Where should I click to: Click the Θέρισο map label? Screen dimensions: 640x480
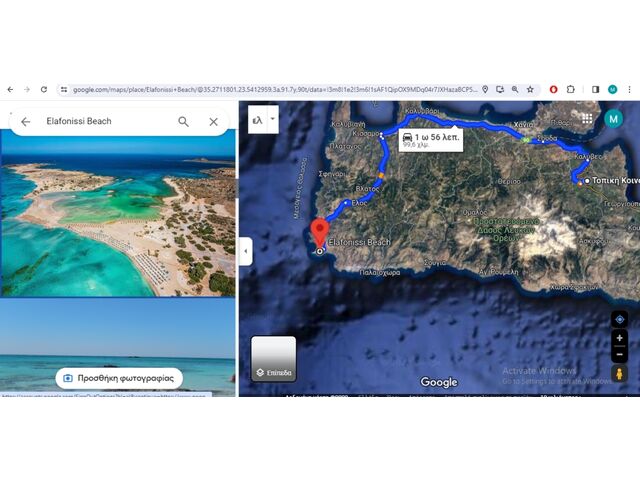click(509, 181)
